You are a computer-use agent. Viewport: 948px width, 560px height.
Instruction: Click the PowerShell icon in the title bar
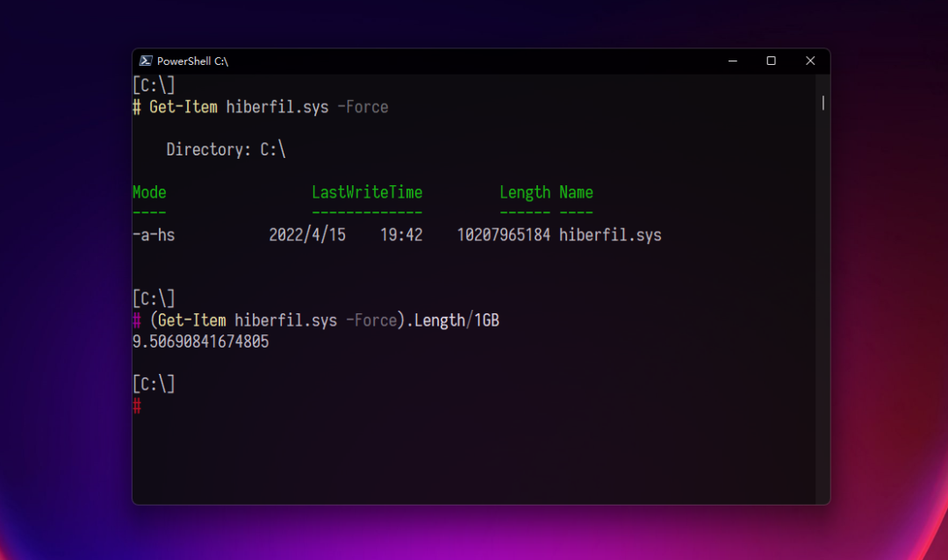coord(146,61)
